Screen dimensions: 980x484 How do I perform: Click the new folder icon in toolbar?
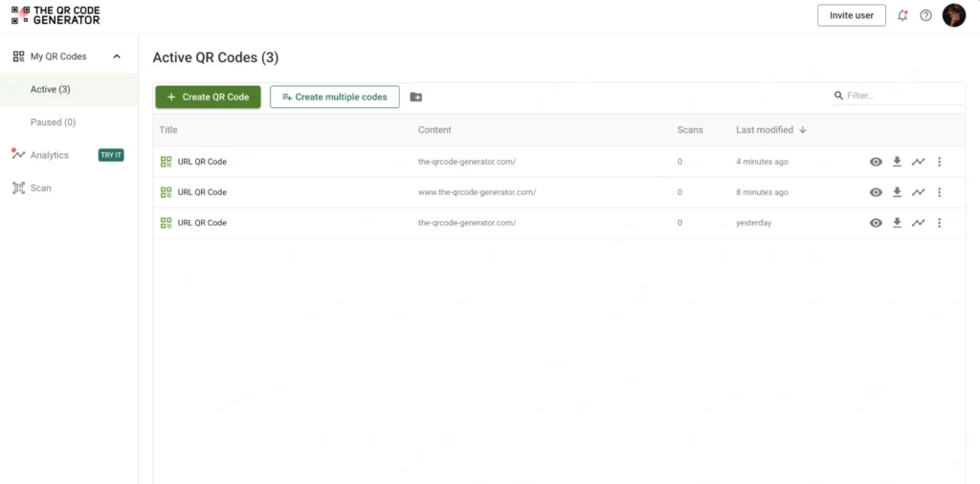click(415, 97)
